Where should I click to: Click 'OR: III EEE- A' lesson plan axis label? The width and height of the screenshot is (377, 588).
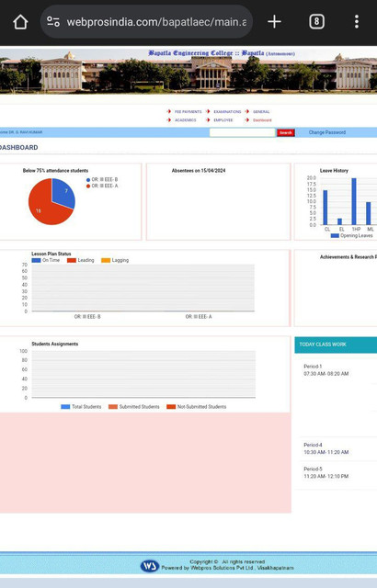coord(199,317)
